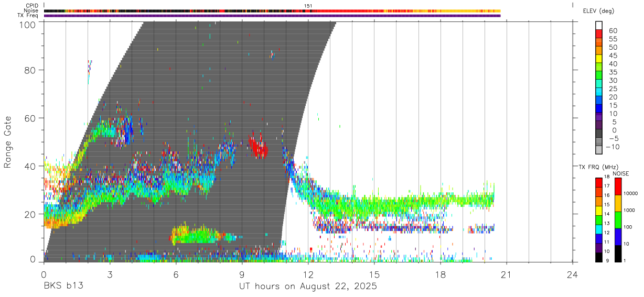Click the red segment of TX FRQ color bar

tap(599, 182)
